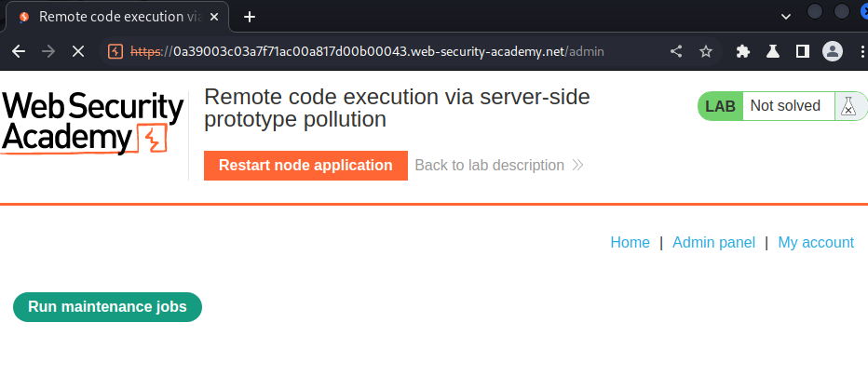
Task: Close the Remote code execution tab
Action: coord(214,17)
